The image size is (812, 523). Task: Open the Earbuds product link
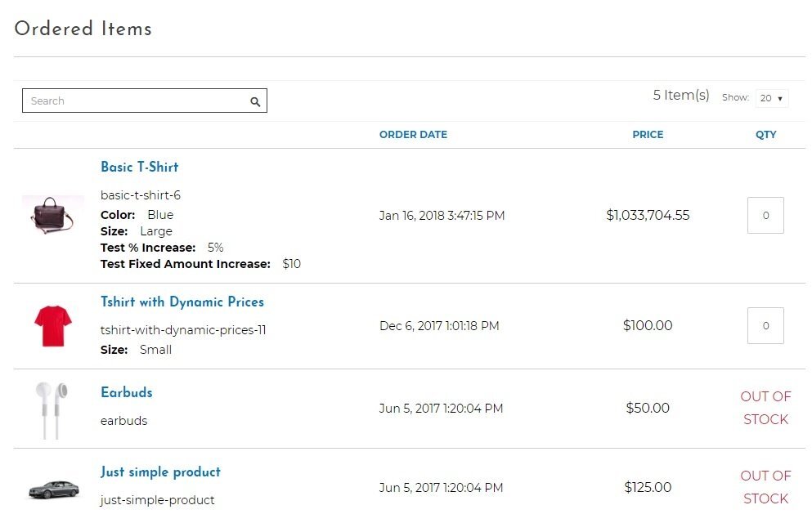tap(127, 392)
